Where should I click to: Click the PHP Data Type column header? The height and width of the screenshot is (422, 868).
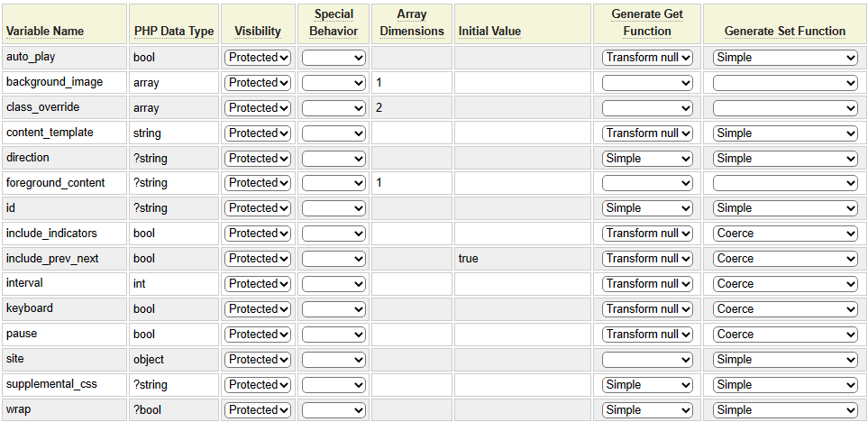click(x=174, y=31)
